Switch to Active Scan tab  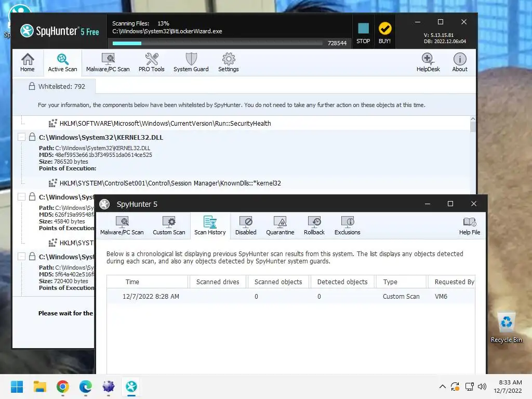point(62,63)
